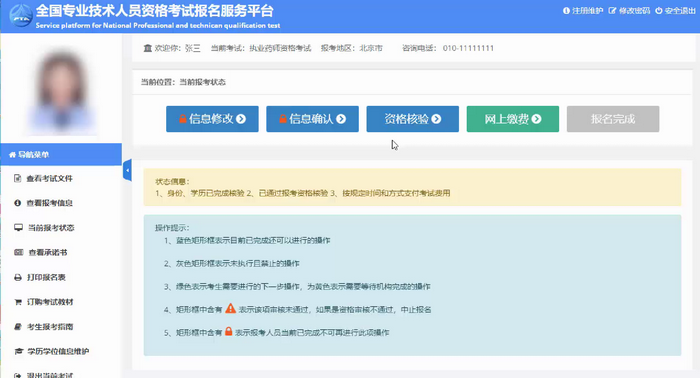Click the shopping cart icon beside 订购考试教材
The width and height of the screenshot is (700, 378).
pos(18,302)
